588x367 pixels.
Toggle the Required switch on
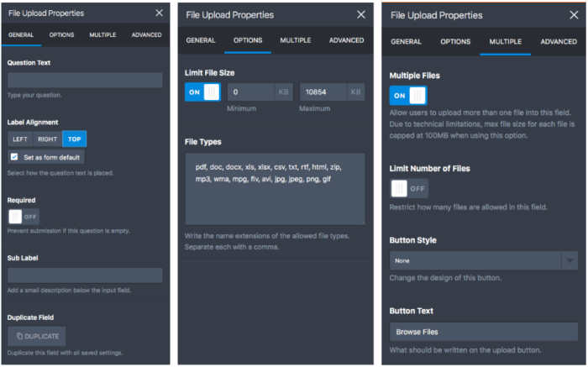tap(24, 216)
